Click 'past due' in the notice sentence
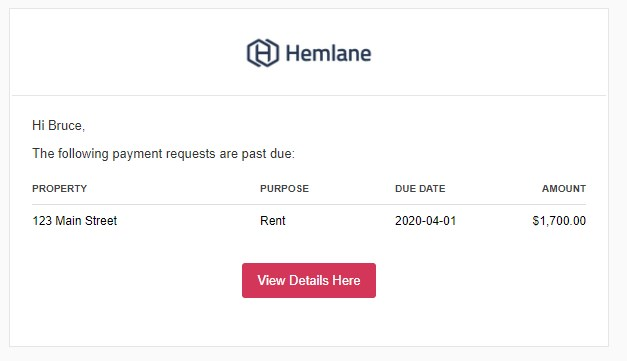 pos(267,154)
